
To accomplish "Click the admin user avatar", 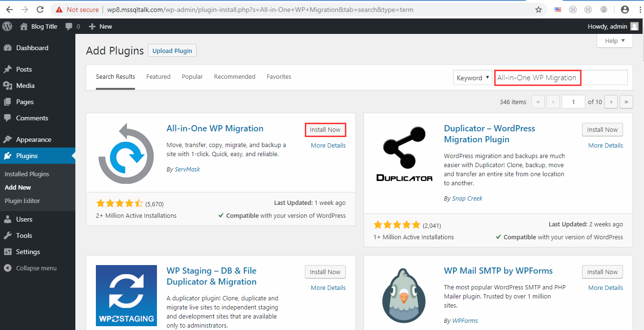I will [x=634, y=26].
